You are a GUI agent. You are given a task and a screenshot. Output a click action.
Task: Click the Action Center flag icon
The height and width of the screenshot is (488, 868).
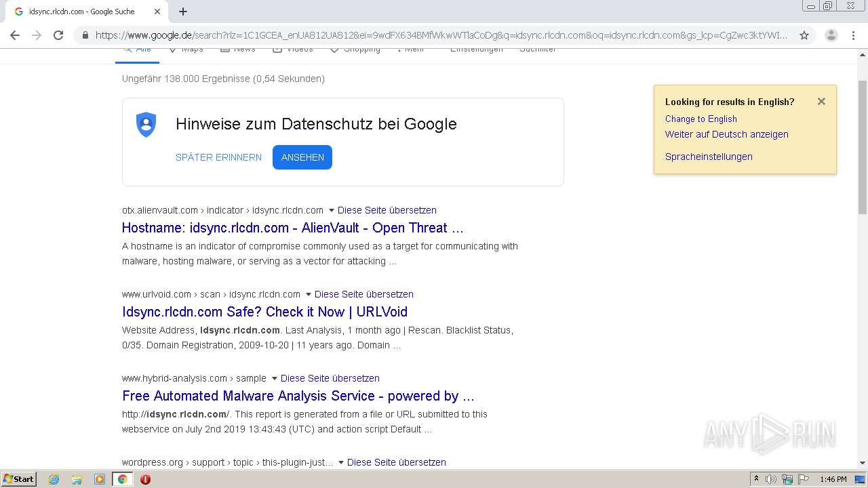(x=803, y=479)
